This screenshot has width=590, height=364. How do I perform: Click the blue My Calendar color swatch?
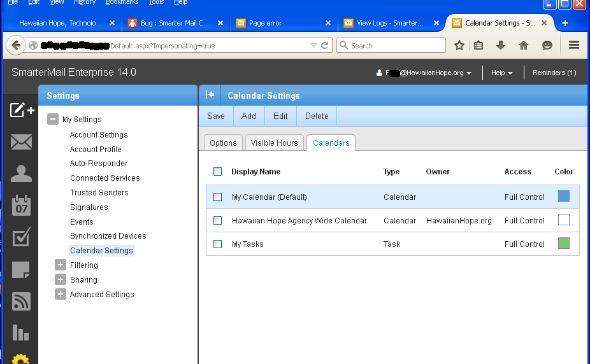(564, 196)
